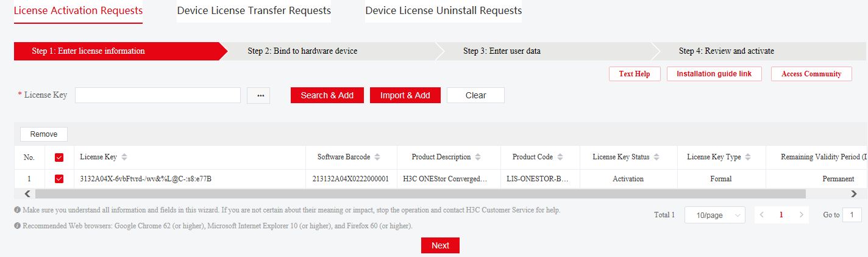Click the Next button

[440, 245]
